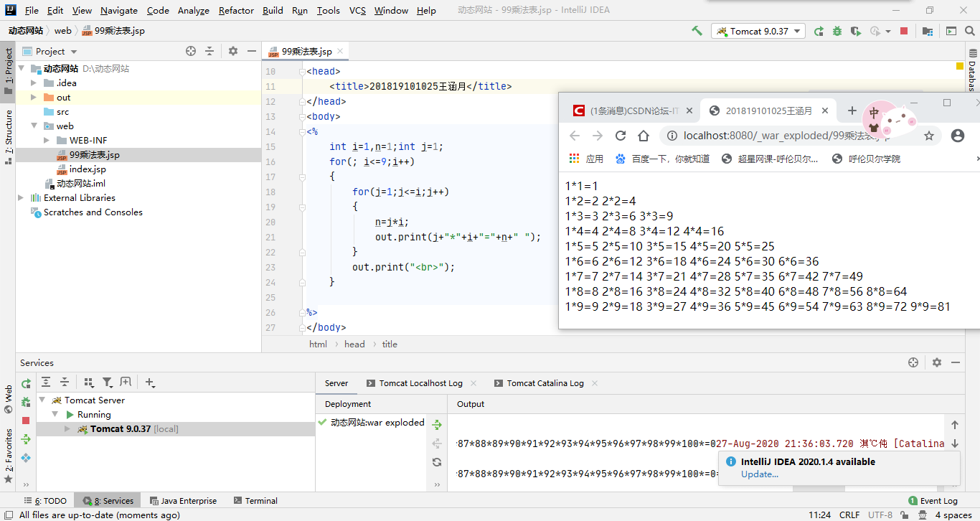
Task: Click the CRLF line separator in the status bar
Action: click(x=849, y=515)
